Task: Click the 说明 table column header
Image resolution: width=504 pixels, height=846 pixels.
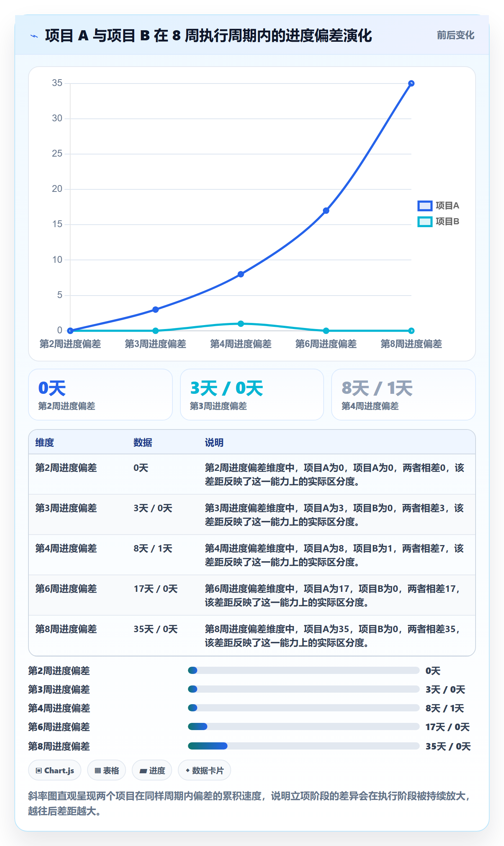Action: click(x=214, y=442)
